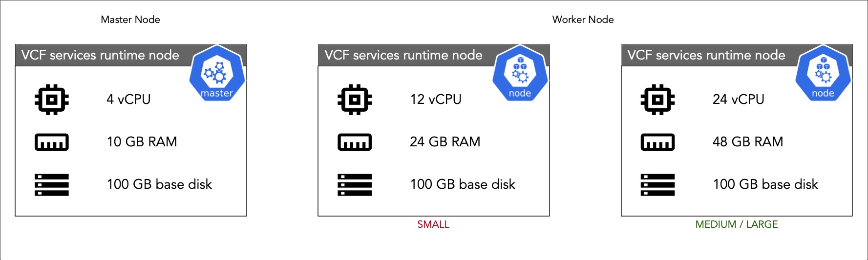This screenshot has height=260, width=868.
Task: Click the RAM module icon beside 10 GB RAM
Action: [x=52, y=142]
